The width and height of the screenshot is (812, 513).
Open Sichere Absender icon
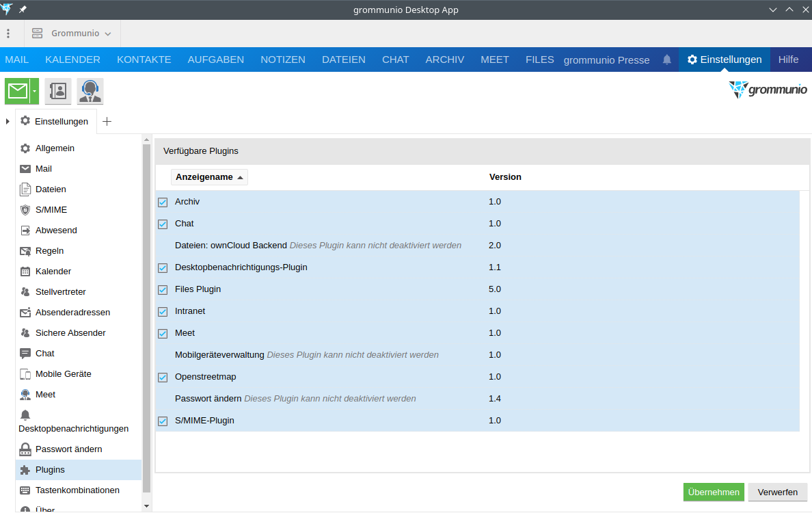(25, 332)
